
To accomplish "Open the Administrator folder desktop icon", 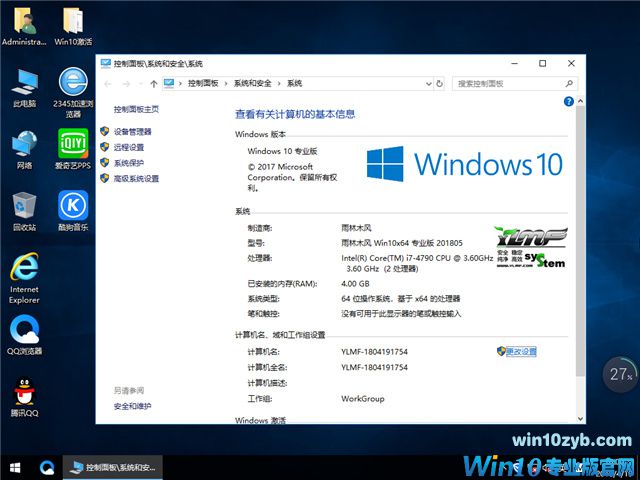I will (24, 25).
